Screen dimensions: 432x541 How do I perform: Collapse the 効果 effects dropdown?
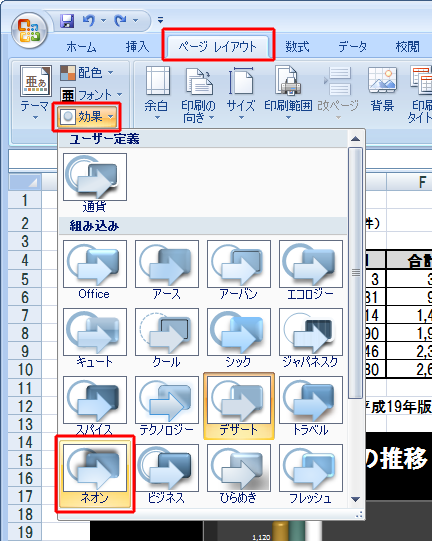87,117
